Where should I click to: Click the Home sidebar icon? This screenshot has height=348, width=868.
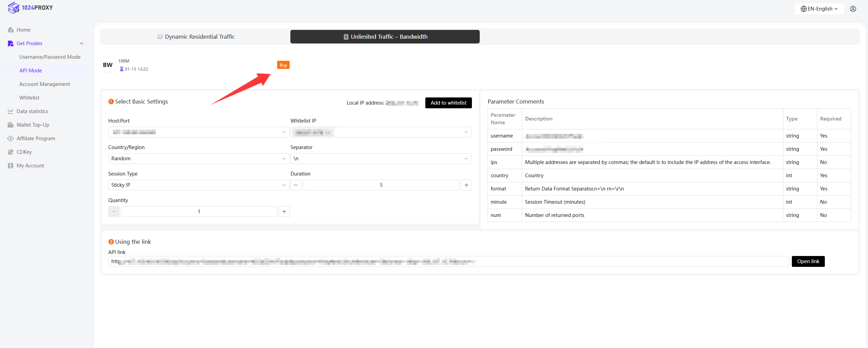pyautogui.click(x=11, y=30)
